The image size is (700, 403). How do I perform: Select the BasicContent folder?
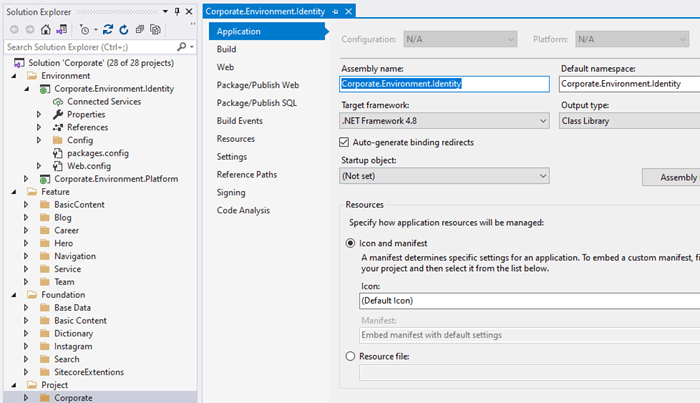(x=79, y=205)
